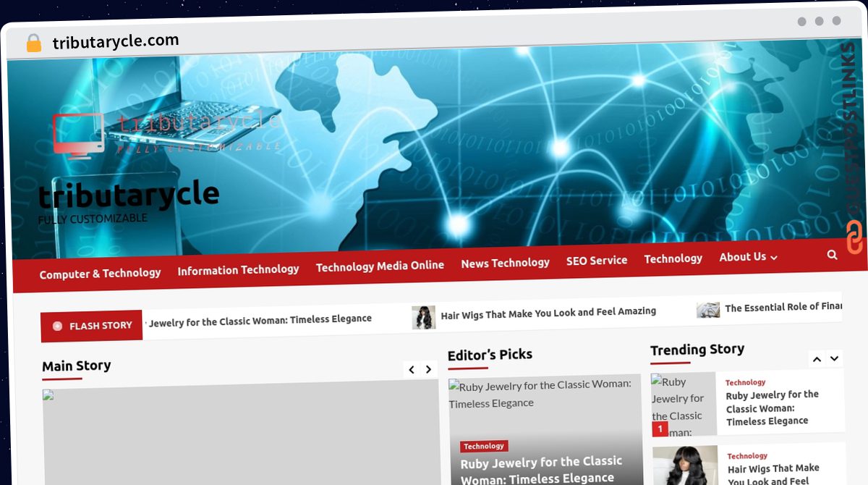This screenshot has height=485, width=868.
Task: Go to next Main Story slide
Action: (x=428, y=369)
